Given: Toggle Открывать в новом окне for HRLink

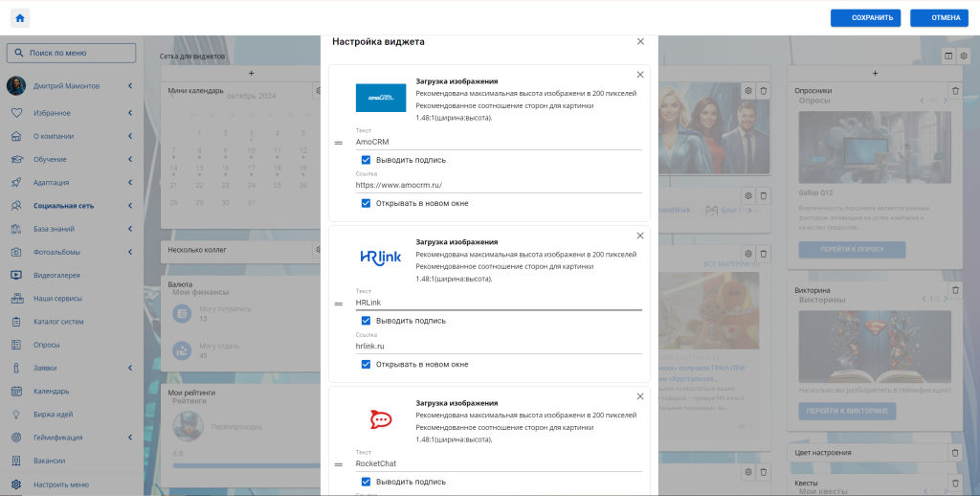Looking at the screenshot, I should click(x=367, y=364).
